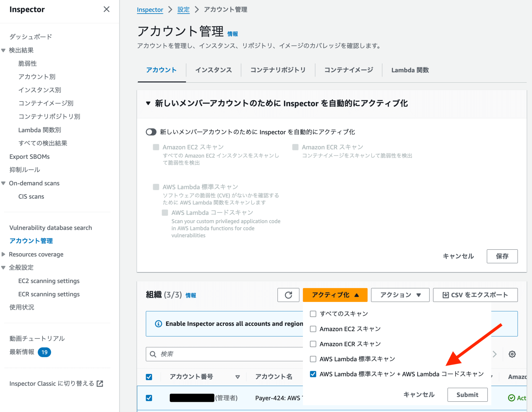532x412 pixels.
Task: Open 動画チュートリアル in sidebar
Action: pos(37,339)
